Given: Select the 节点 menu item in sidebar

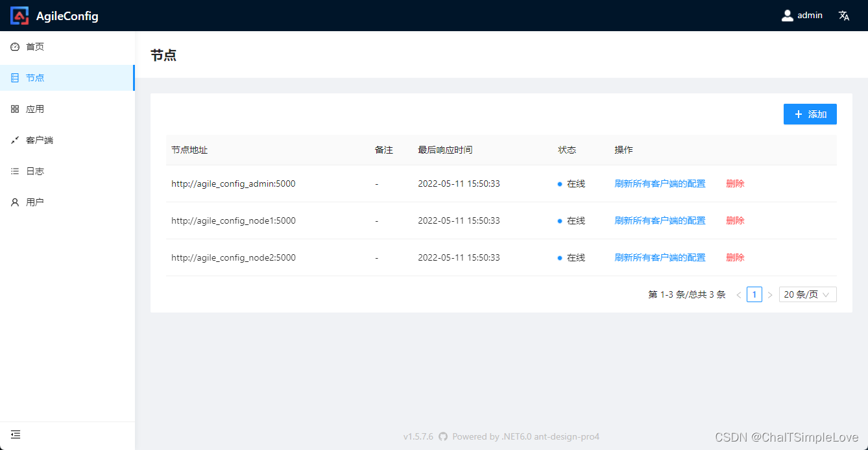Looking at the screenshot, I should pyautogui.click(x=34, y=77).
